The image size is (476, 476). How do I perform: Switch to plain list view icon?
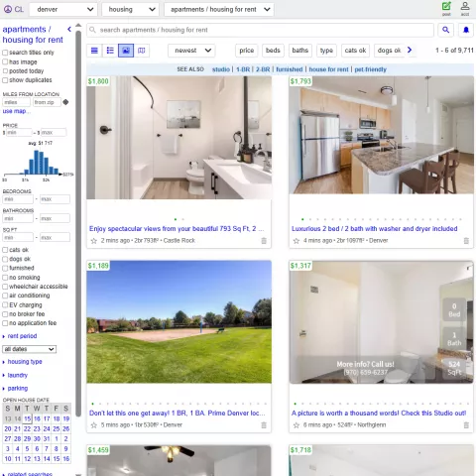[94, 51]
